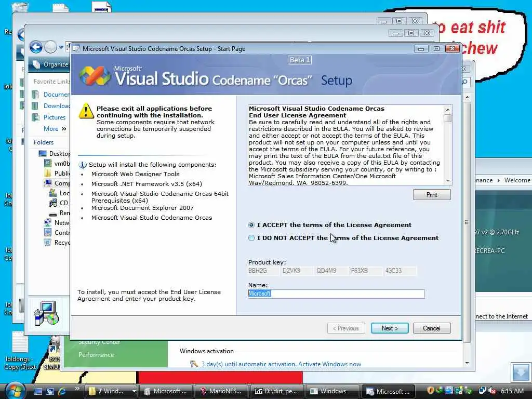532x399 pixels.
Task: Click the security shield alert tray icon
Action: pos(431,391)
